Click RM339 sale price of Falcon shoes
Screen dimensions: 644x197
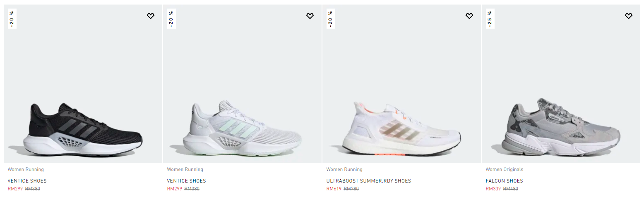pyautogui.click(x=493, y=189)
